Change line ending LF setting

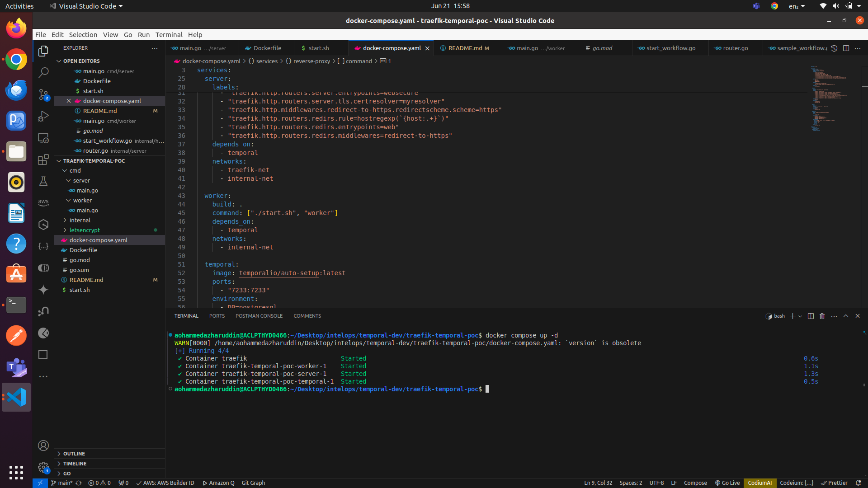pyautogui.click(x=674, y=483)
